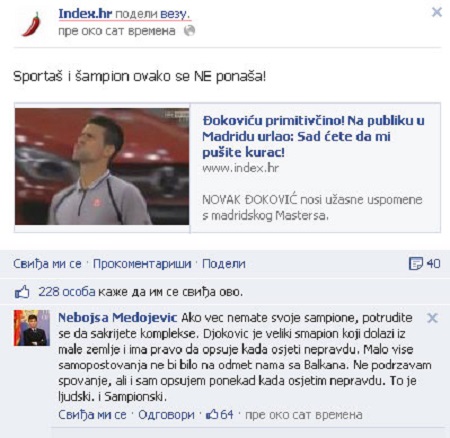The image size is (450, 438).
Task: Like the post with Свиђа ми се
Action: [47, 264]
